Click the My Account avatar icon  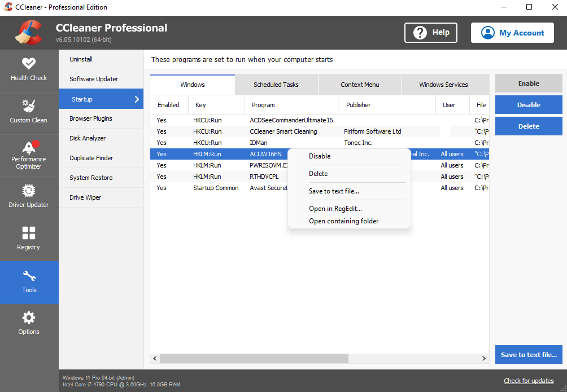coord(487,33)
